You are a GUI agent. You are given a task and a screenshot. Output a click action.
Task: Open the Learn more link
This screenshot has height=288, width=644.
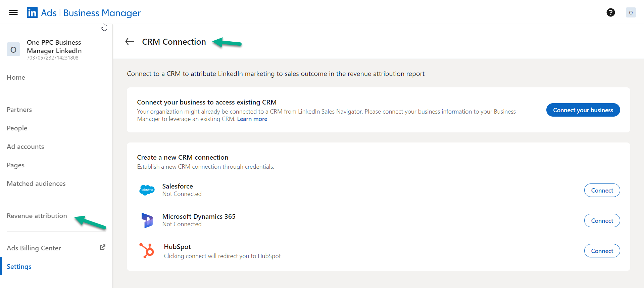[x=252, y=119]
